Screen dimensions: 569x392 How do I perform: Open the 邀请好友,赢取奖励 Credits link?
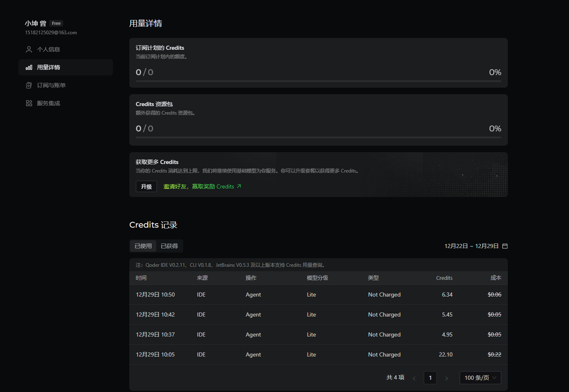tap(199, 186)
